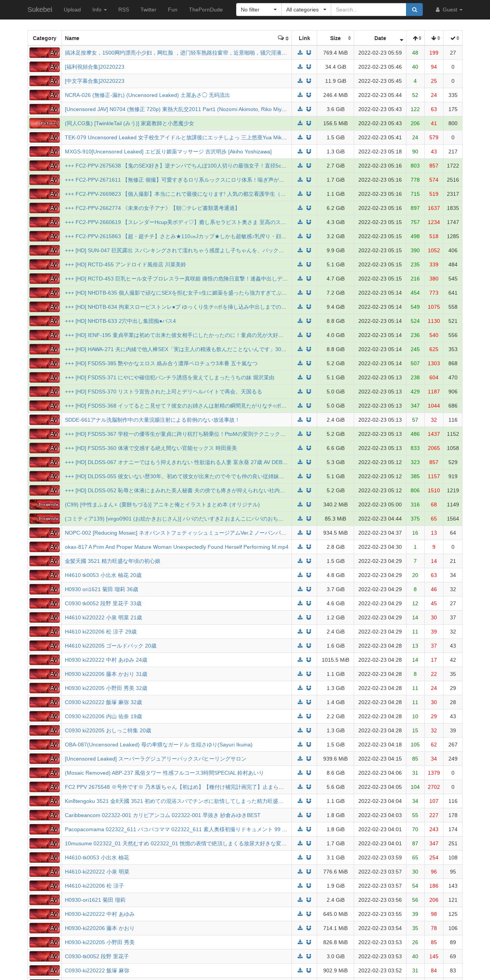
Task: Open the H4610-ki220206 torrent page
Action: pos(94,886)
